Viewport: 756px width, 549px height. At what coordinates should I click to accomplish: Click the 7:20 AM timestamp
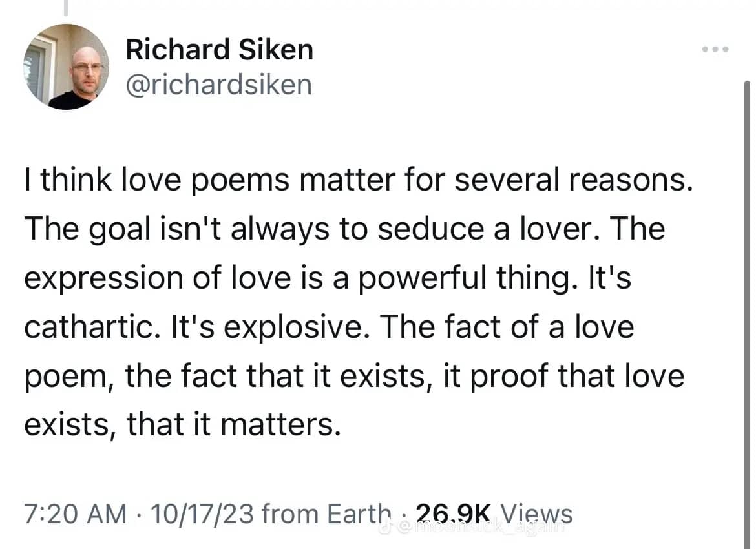pos(75,513)
